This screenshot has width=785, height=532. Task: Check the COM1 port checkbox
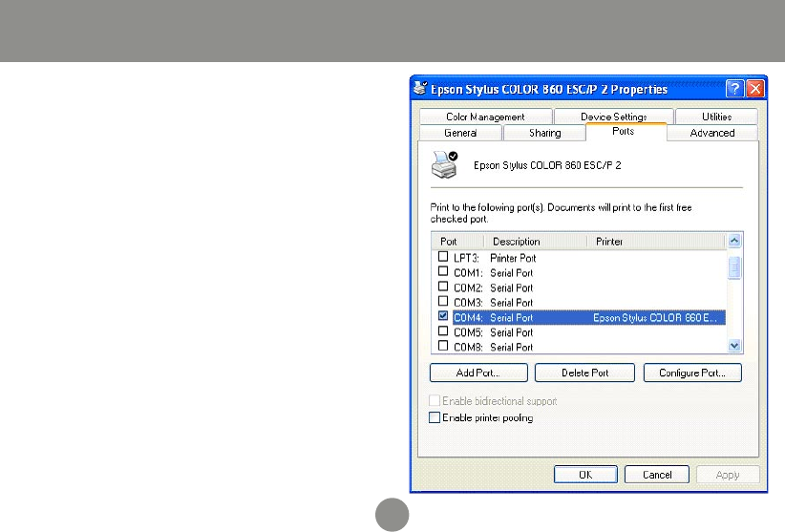(x=443, y=271)
